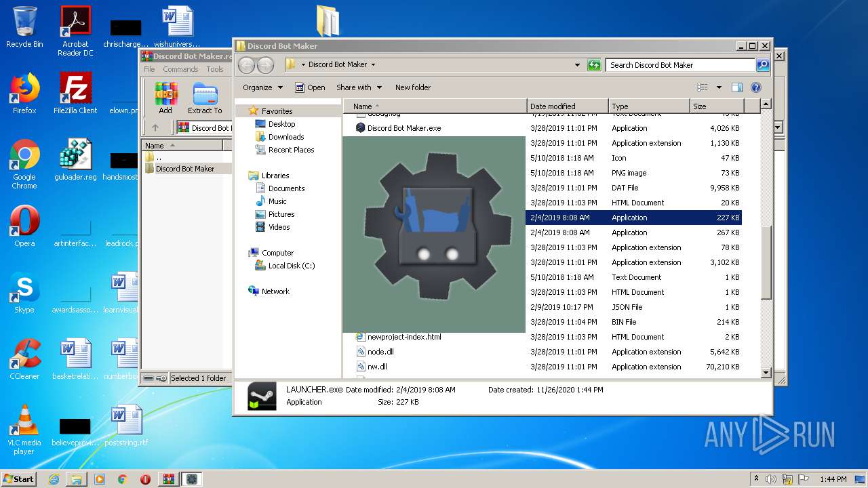Refresh the Explorer folder view
Image resolution: width=868 pixels, height=488 pixels.
594,65
